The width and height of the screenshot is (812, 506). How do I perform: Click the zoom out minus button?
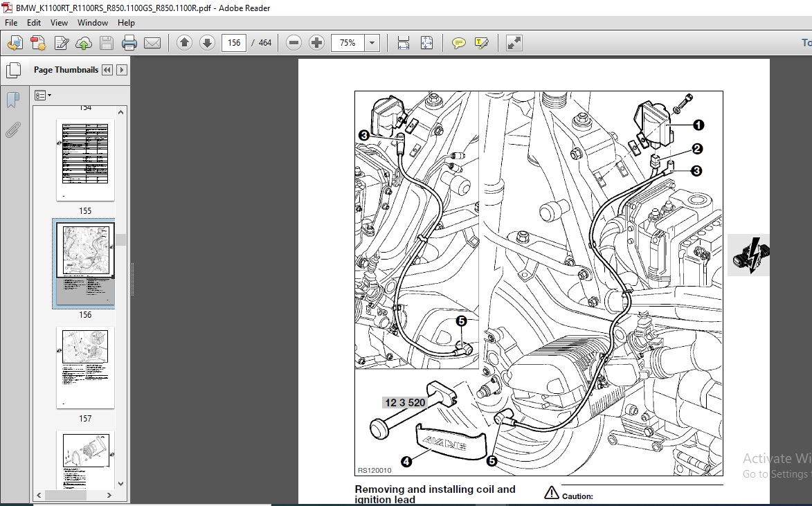pos(294,43)
